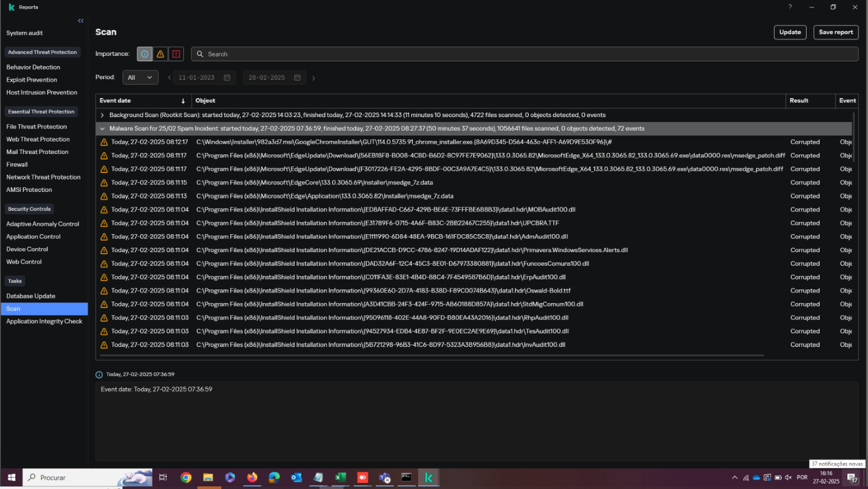Collapse the Malware Scan for 25/02 Spam Incident row
Screen dimensions: 868x489
tap(102, 129)
